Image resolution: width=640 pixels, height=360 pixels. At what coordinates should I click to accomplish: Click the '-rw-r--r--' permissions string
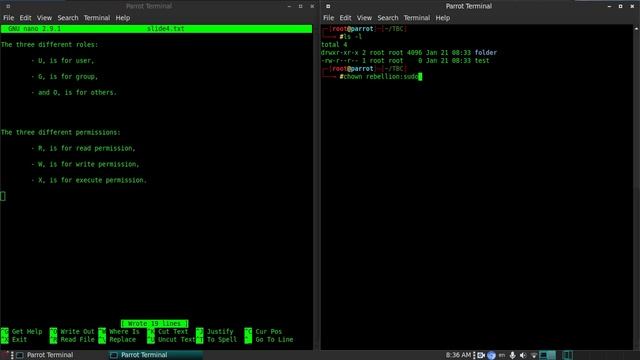click(x=340, y=60)
